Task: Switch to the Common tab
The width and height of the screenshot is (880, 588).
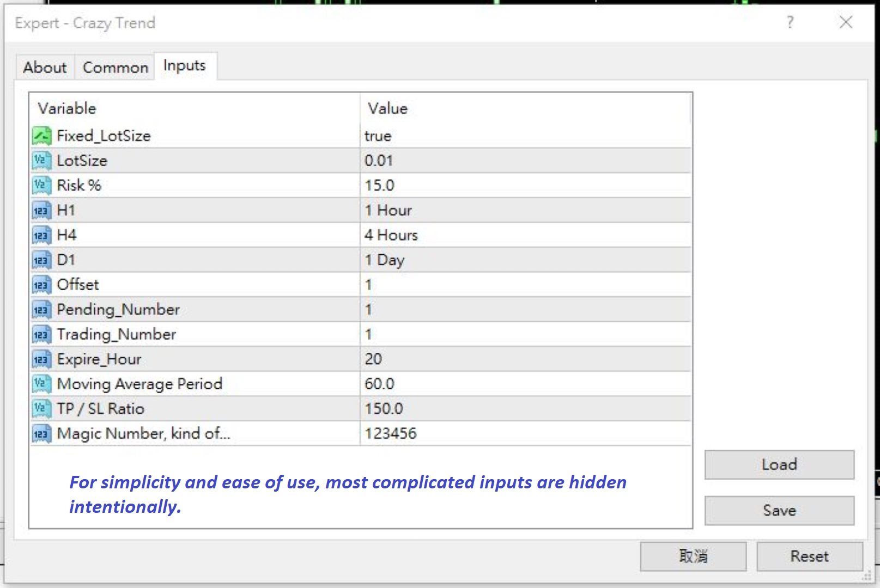Action: 115,68
